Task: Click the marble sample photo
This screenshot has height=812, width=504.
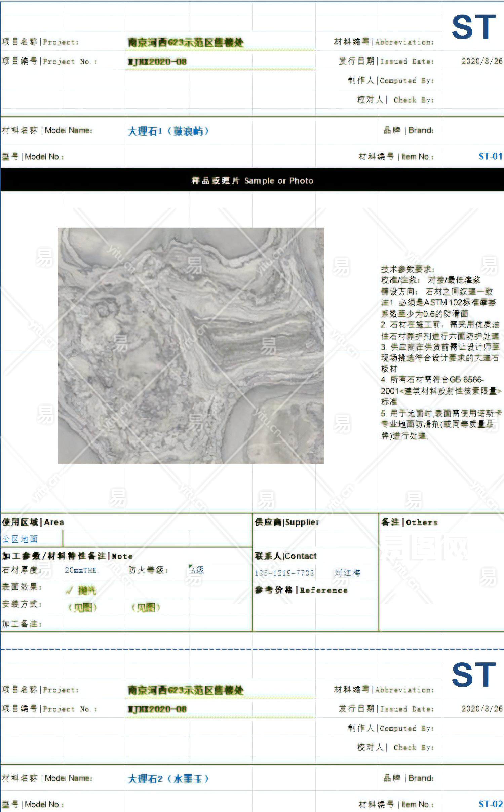Action: click(191, 346)
